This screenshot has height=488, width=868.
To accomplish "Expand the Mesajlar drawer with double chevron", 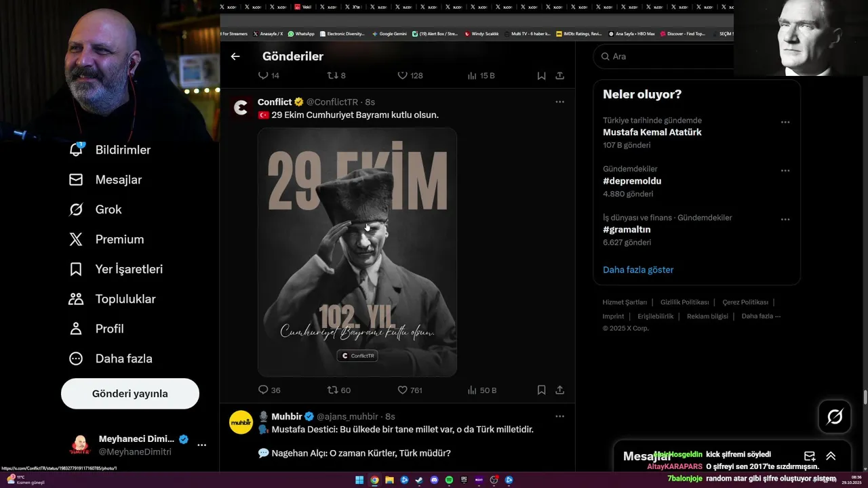I will pos(831,456).
